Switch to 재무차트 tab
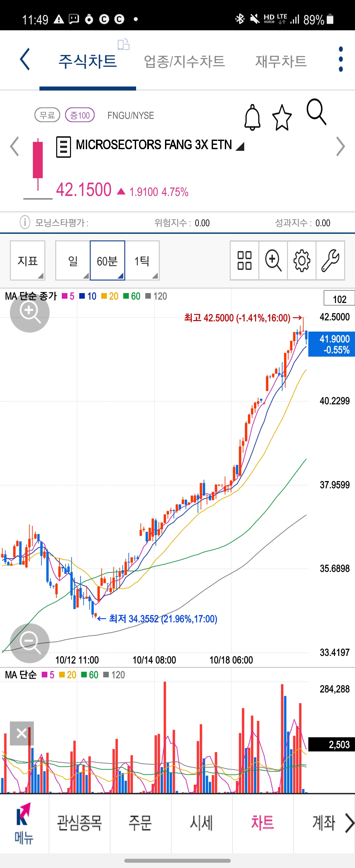The height and width of the screenshot is (868, 355). coord(281,61)
